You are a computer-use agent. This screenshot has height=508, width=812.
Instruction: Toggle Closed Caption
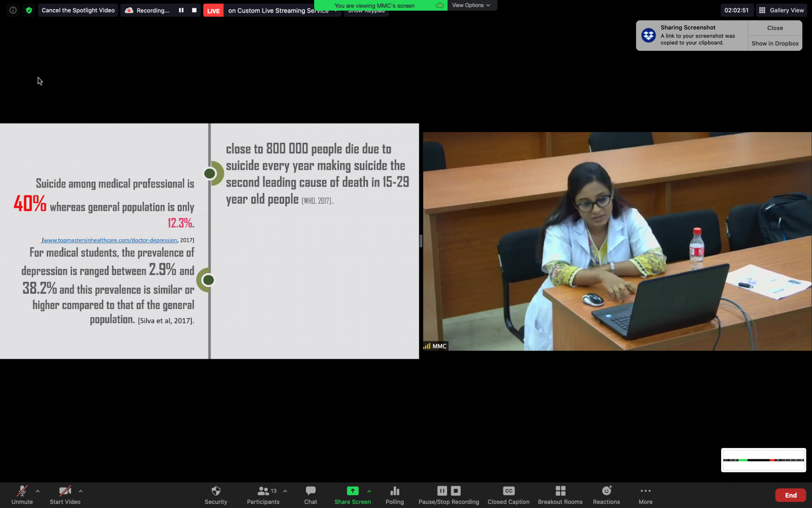(509, 491)
